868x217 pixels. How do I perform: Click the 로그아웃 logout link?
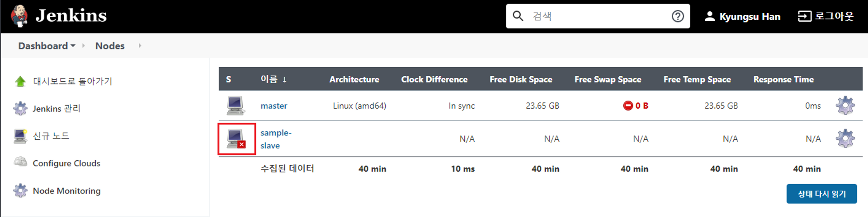click(x=826, y=16)
